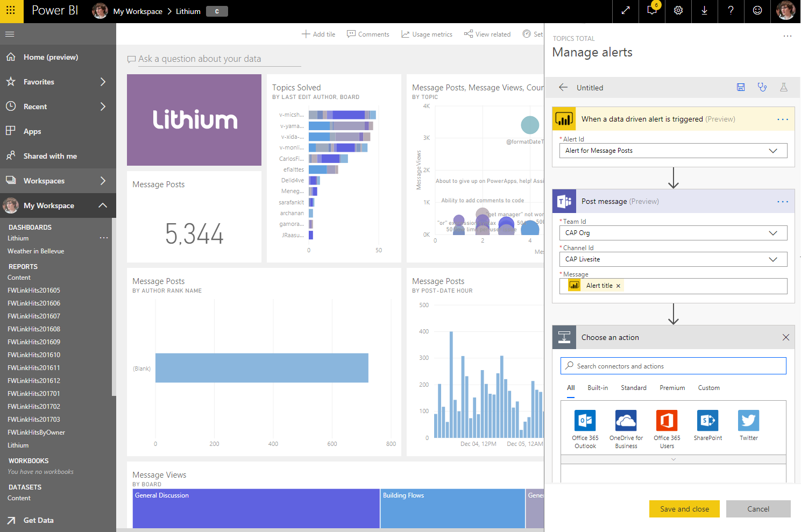The image size is (801, 532).
Task: Open Usage metrics
Action: pyautogui.click(x=427, y=34)
